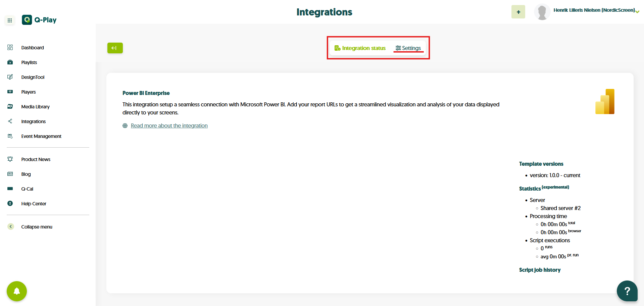Image resolution: width=644 pixels, height=306 pixels.
Task: Open Read more about the integration link
Action: (x=169, y=125)
